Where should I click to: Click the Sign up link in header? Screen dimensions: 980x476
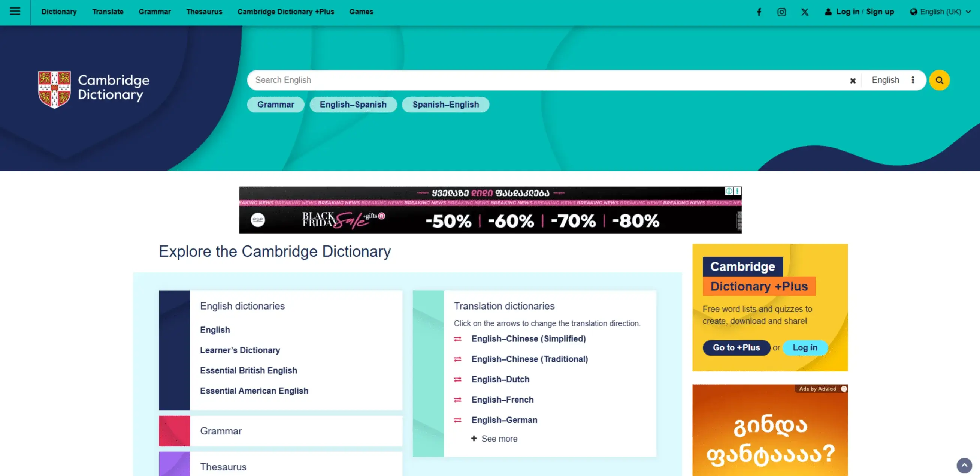(x=880, y=12)
